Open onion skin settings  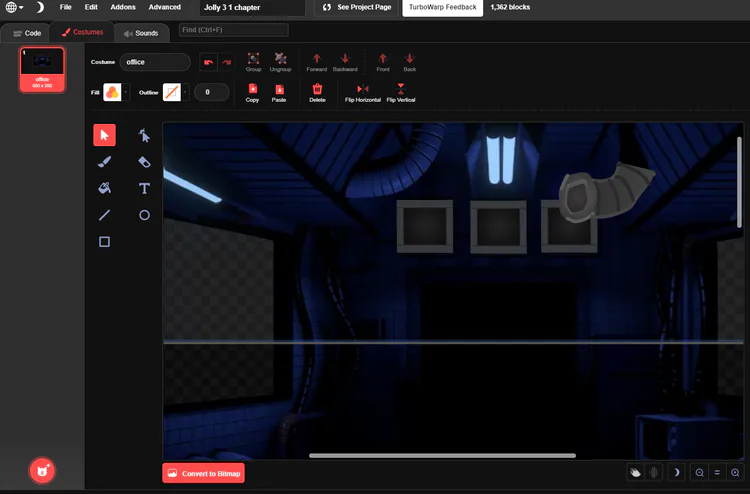click(653, 472)
